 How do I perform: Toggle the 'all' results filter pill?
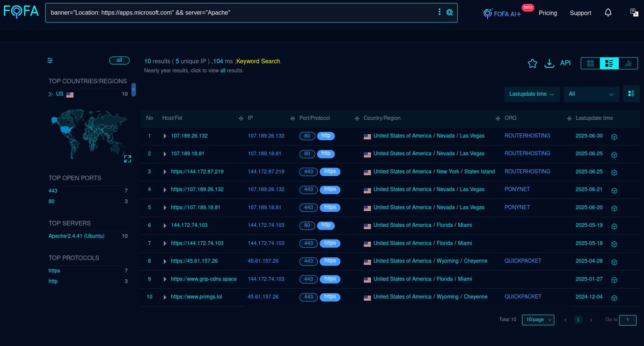point(119,60)
